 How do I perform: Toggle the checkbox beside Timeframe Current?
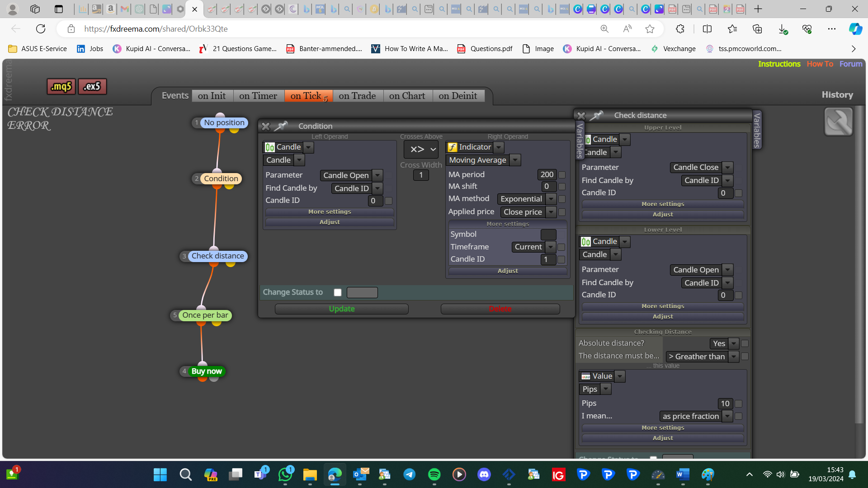tap(561, 247)
